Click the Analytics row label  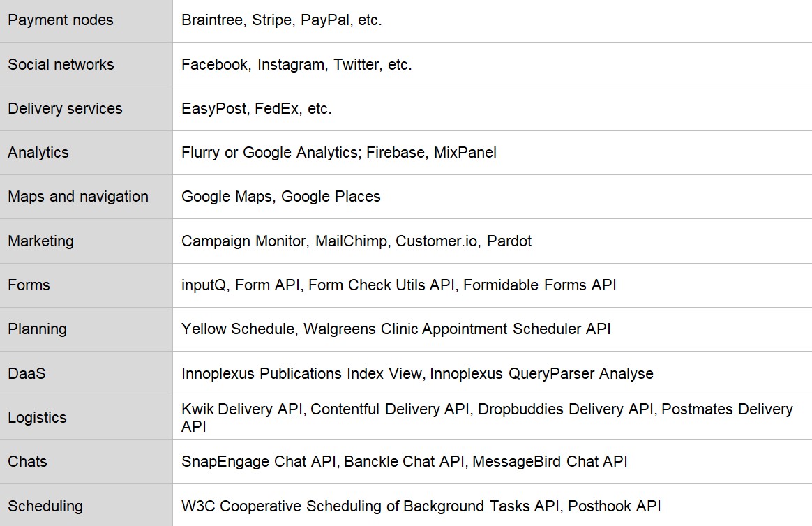[38, 152]
